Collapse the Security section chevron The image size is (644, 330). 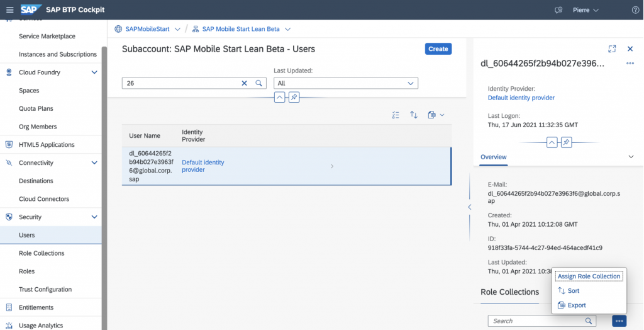(94, 217)
